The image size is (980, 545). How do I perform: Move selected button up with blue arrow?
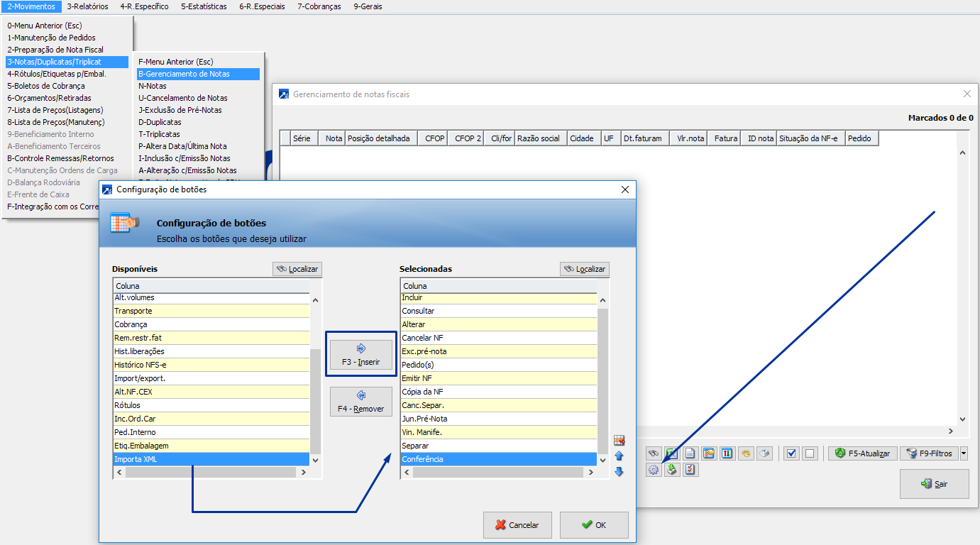(619, 456)
